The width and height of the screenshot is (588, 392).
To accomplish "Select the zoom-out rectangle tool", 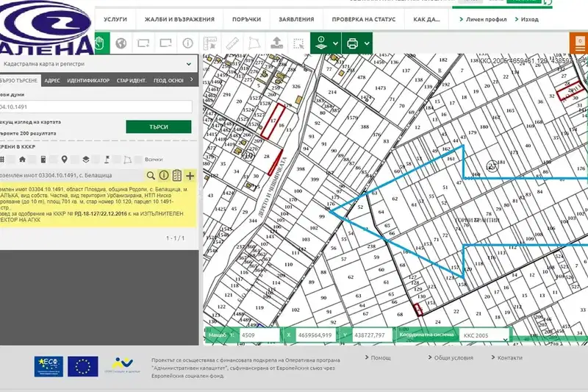I will (x=165, y=43).
